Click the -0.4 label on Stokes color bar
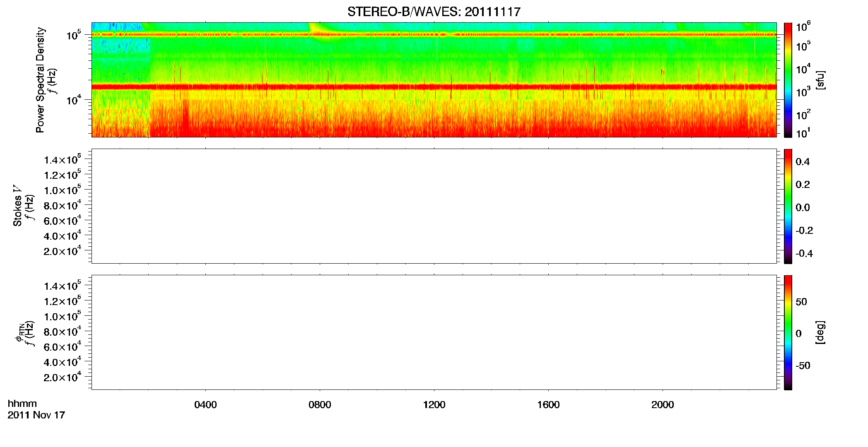 point(804,254)
